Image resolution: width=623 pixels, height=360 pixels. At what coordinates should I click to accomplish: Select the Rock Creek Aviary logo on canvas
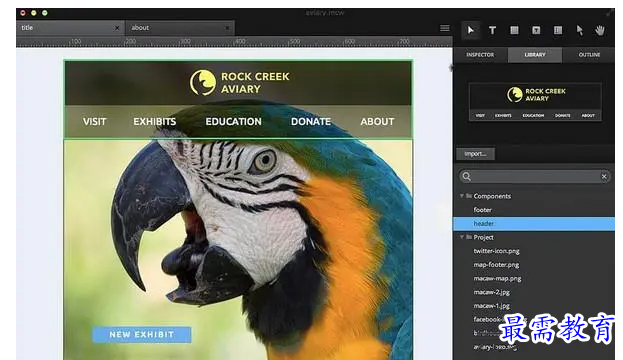(x=240, y=83)
